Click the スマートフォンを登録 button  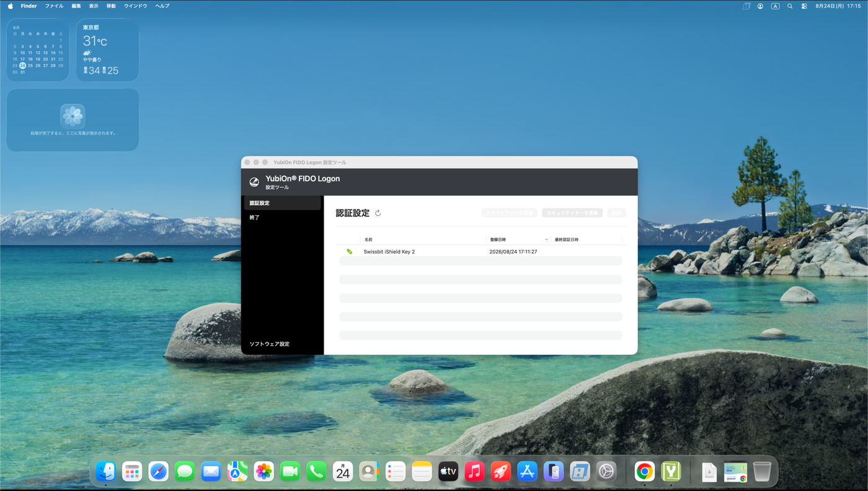[x=509, y=213]
